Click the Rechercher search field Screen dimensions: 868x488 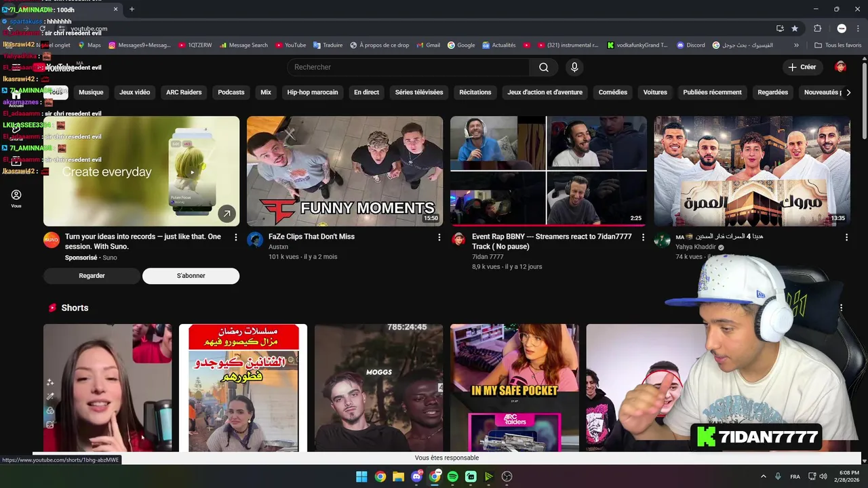(409, 67)
